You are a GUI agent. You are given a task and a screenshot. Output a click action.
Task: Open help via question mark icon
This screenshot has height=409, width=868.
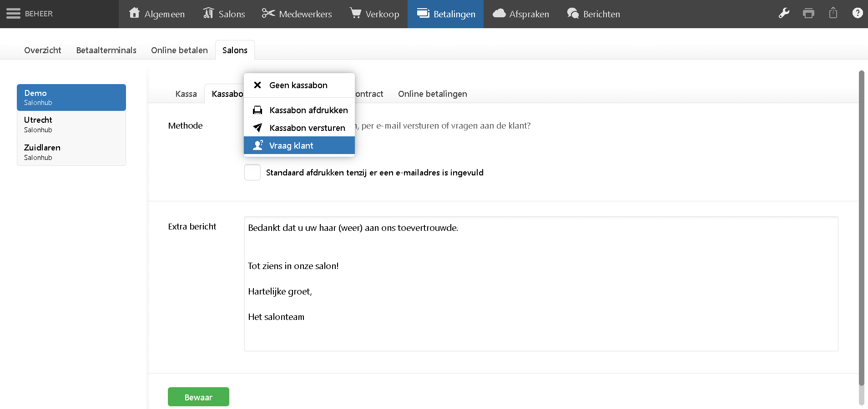(x=857, y=13)
